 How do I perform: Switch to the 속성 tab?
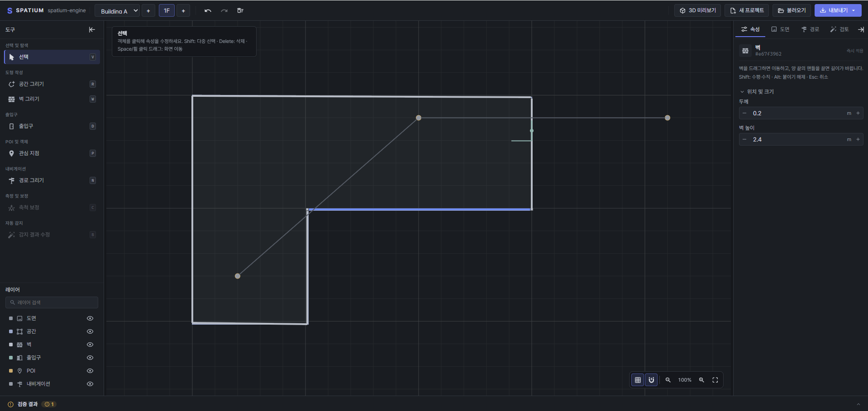pos(750,29)
